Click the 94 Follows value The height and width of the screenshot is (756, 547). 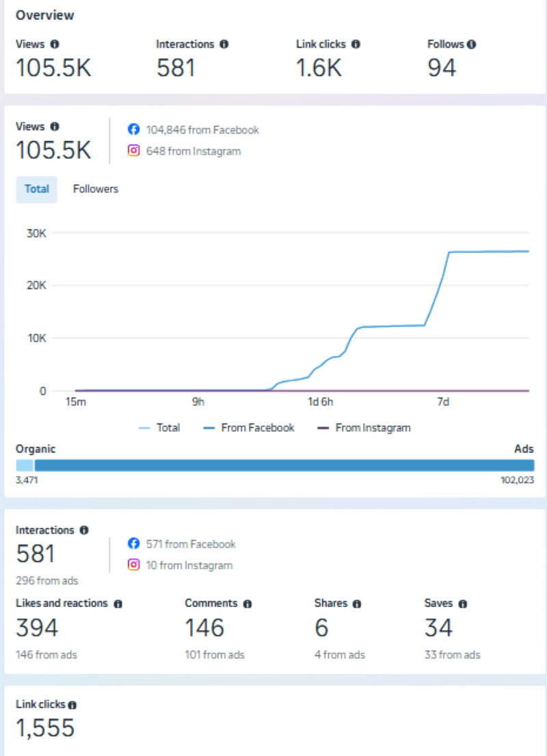click(x=442, y=68)
